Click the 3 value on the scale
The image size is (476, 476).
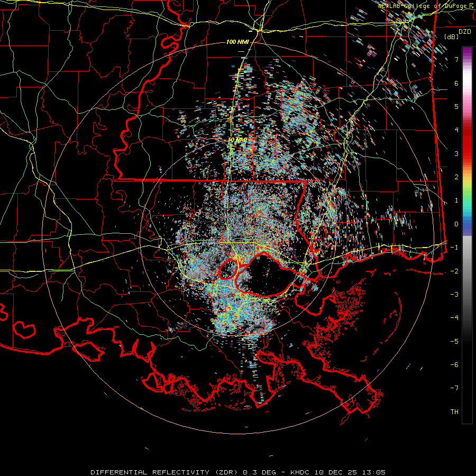[456, 153]
